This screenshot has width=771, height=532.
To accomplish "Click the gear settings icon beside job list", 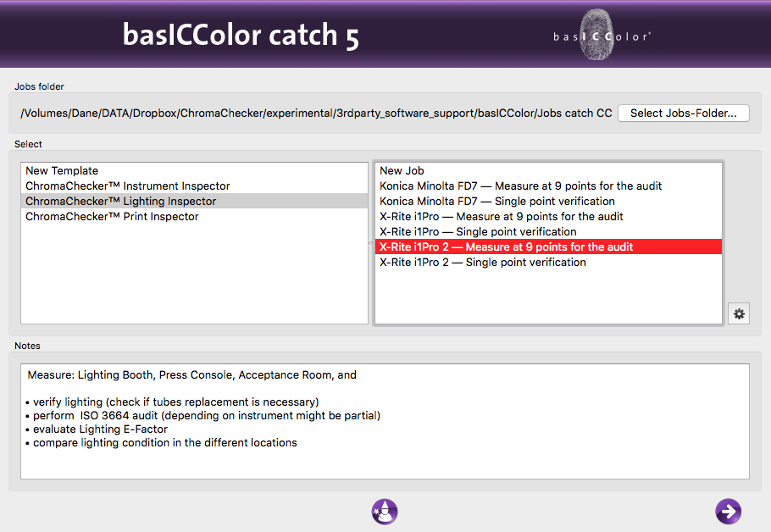I will point(739,313).
